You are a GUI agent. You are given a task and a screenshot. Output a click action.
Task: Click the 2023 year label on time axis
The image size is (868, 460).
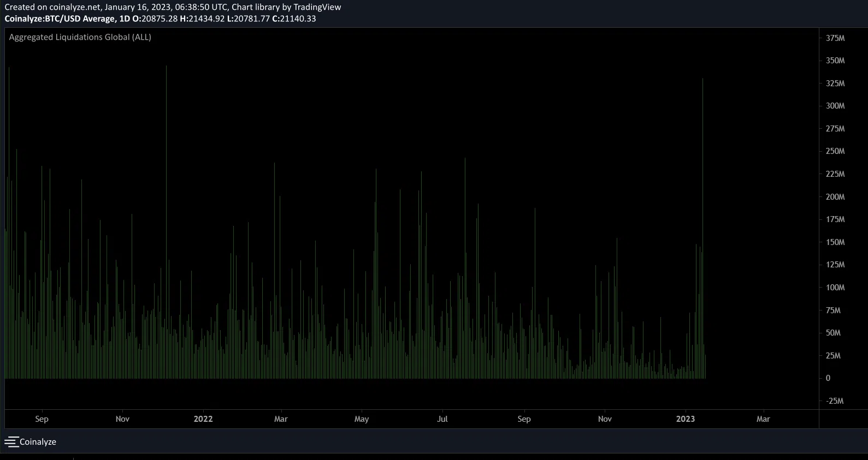(686, 419)
